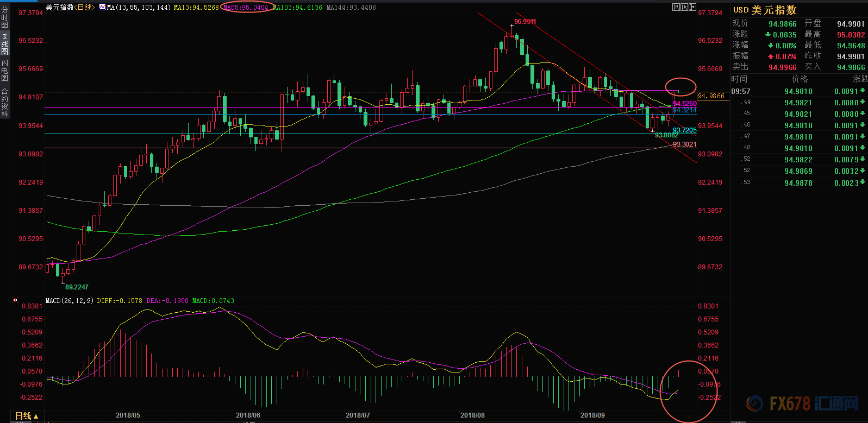868x423 pixels.
Task: Click the 卖出 94.9966 value
Action: pyautogui.click(x=783, y=67)
